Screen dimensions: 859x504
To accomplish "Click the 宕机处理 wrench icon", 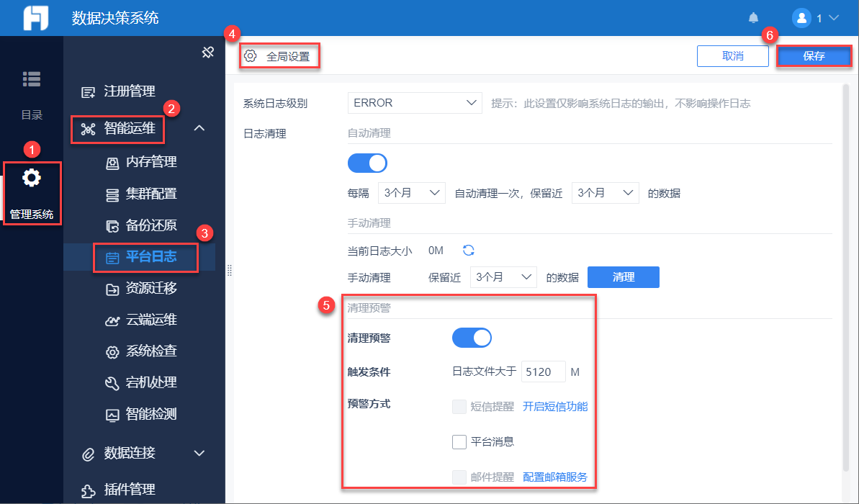I will pos(112,384).
